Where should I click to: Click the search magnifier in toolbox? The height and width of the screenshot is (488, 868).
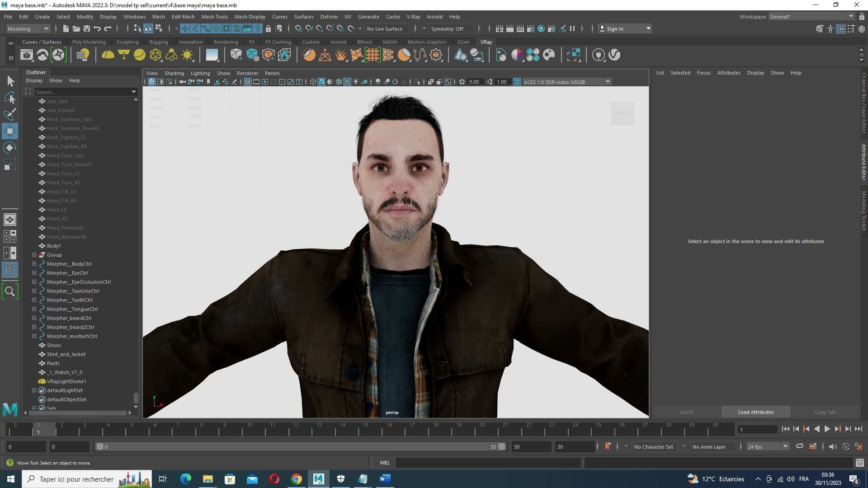pos(10,291)
